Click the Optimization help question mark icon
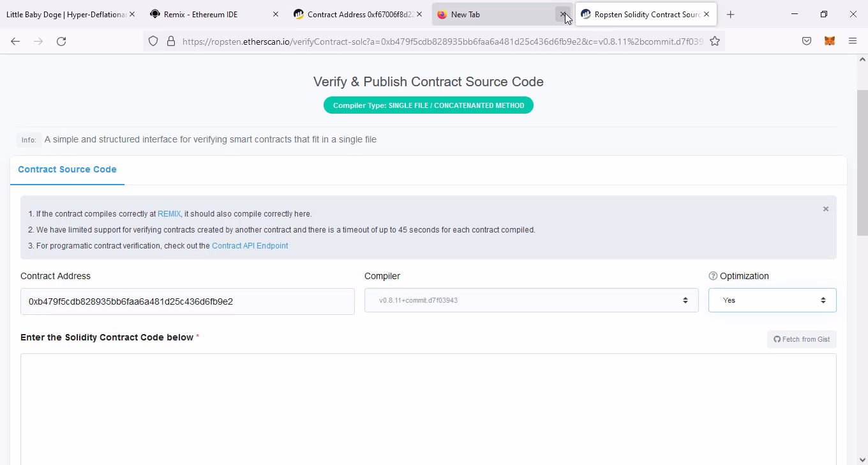 tap(713, 276)
